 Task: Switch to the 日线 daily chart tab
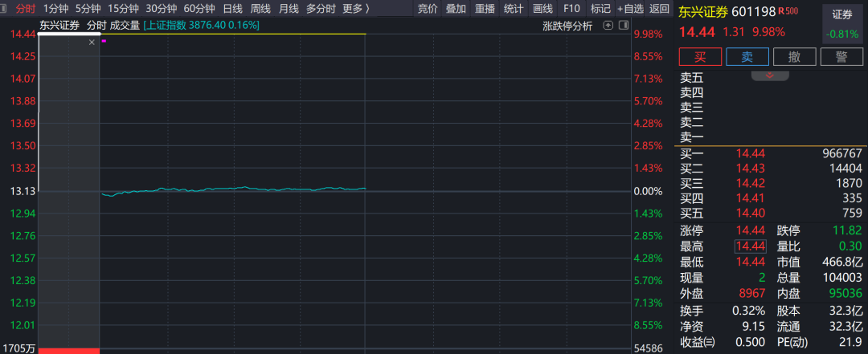tap(232, 9)
